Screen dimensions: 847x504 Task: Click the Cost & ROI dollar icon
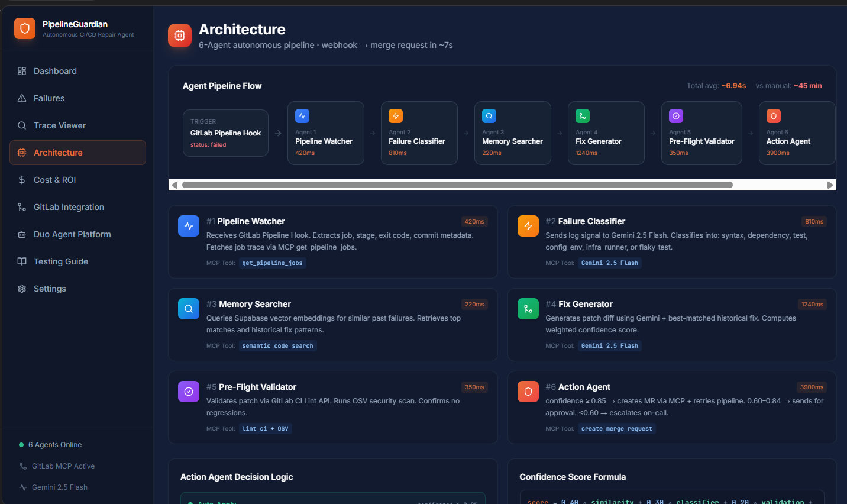click(x=22, y=180)
